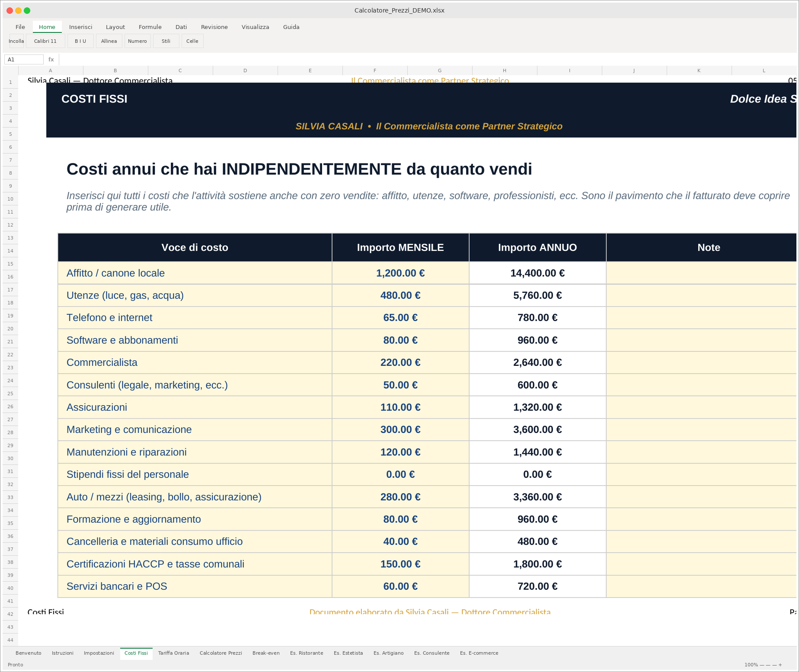Click the Voce di costo column header
The height and width of the screenshot is (672, 799).
point(195,247)
